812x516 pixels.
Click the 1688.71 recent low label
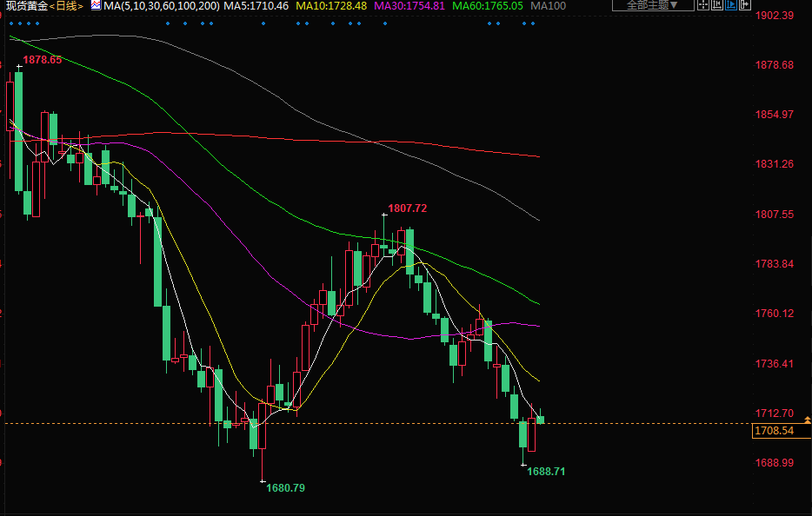(546, 472)
